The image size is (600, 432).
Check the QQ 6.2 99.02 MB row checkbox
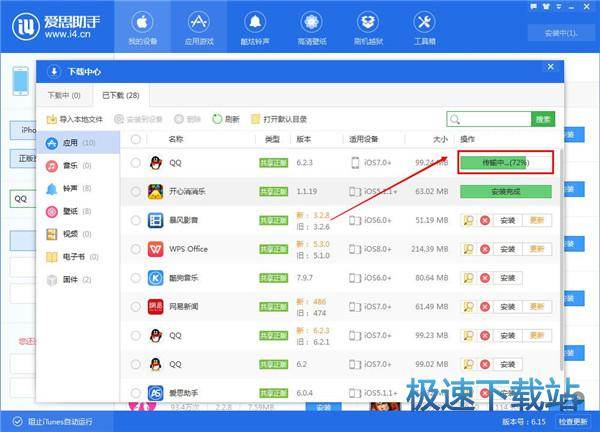pos(135,364)
